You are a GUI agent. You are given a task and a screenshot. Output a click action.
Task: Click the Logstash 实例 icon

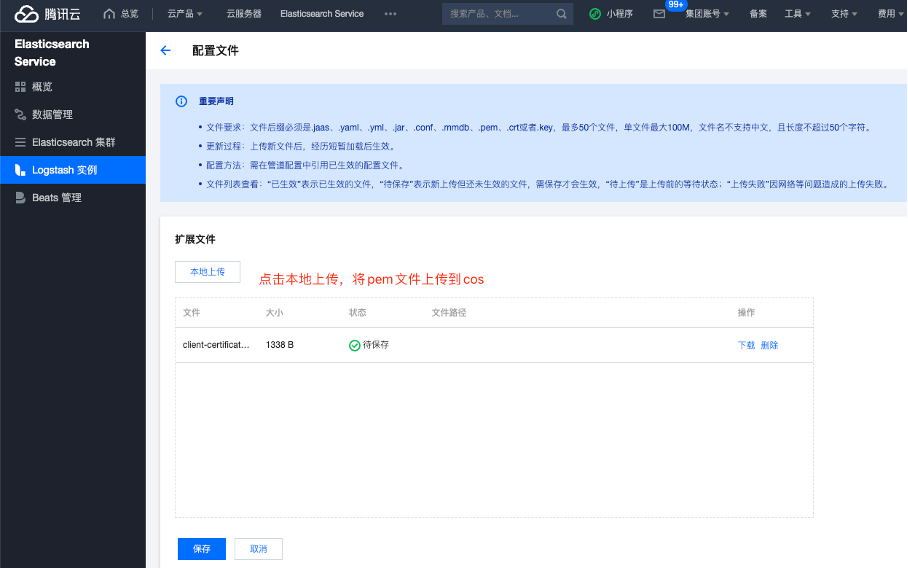(x=20, y=170)
